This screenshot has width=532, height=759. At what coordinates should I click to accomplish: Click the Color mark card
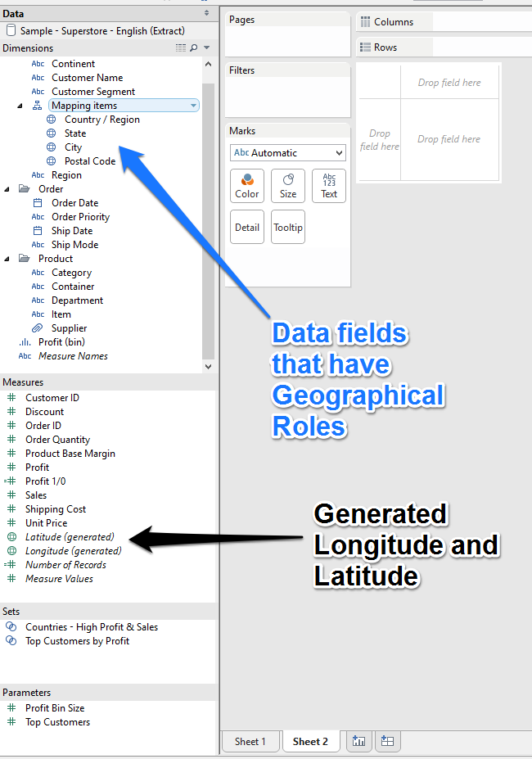[247, 185]
